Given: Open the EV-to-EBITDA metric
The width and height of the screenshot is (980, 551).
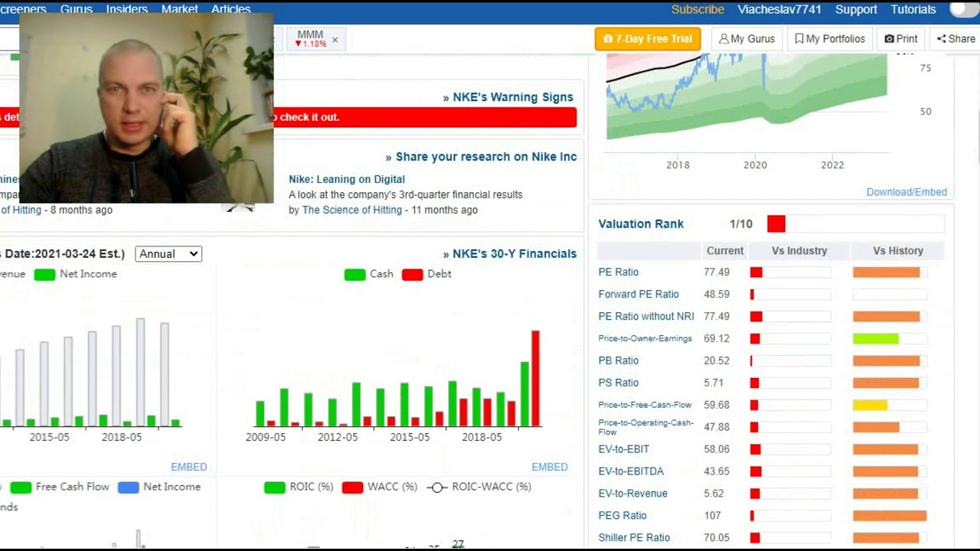Looking at the screenshot, I should [631, 472].
